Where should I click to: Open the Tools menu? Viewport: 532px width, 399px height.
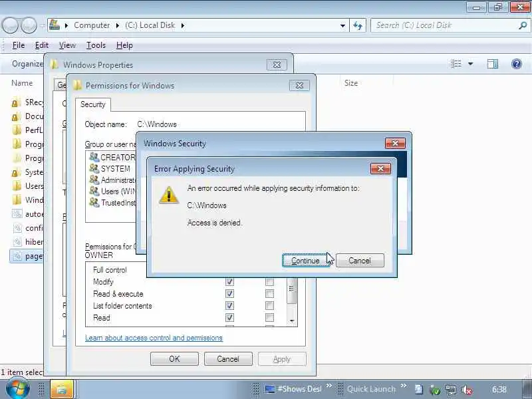pos(96,45)
